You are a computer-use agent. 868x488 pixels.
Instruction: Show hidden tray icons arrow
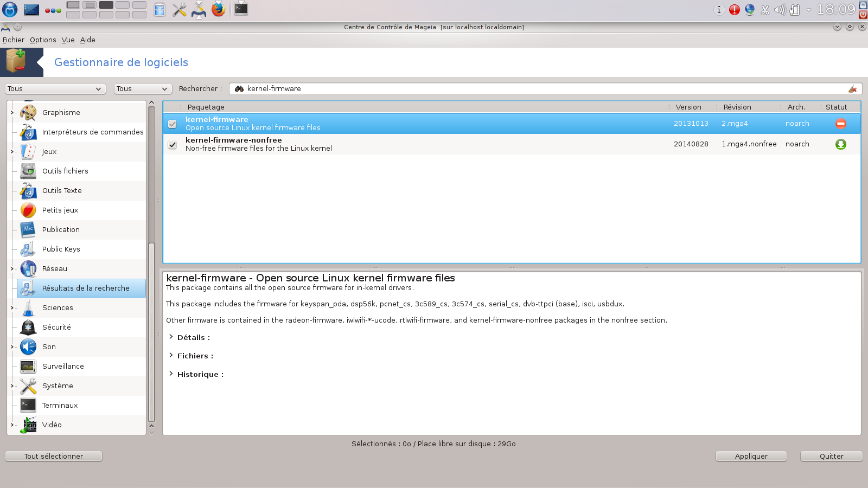coord(809,10)
